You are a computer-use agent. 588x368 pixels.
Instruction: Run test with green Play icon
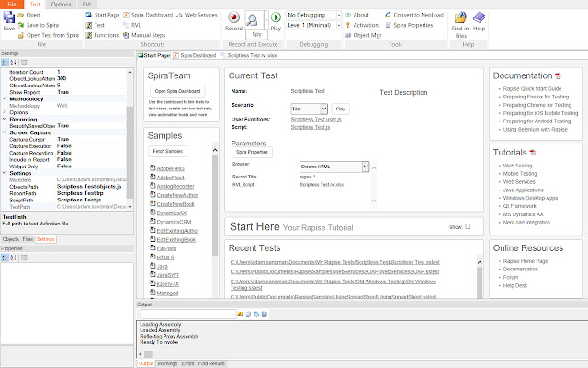click(276, 21)
